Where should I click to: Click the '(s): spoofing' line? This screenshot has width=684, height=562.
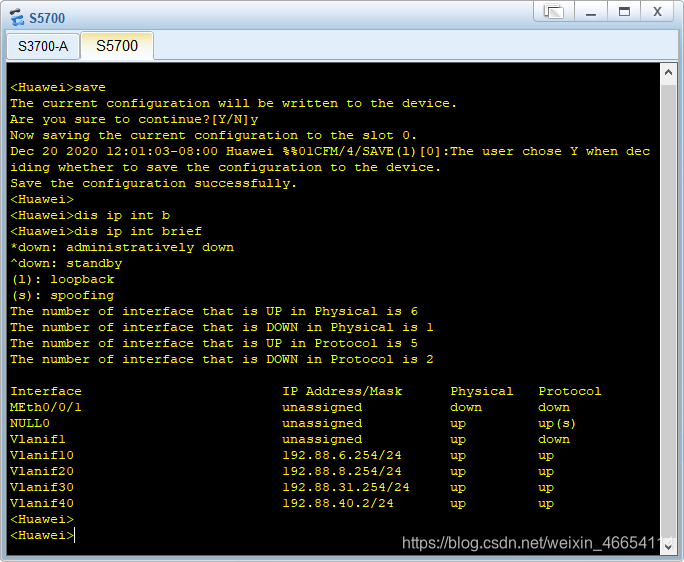pos(62,295)
